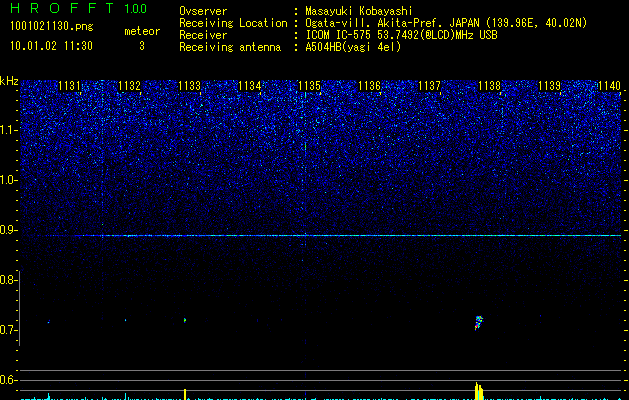The width and height of the screenshot is (629, 400).
Task: Click the 1140 time marker
Action: [609, 86]
